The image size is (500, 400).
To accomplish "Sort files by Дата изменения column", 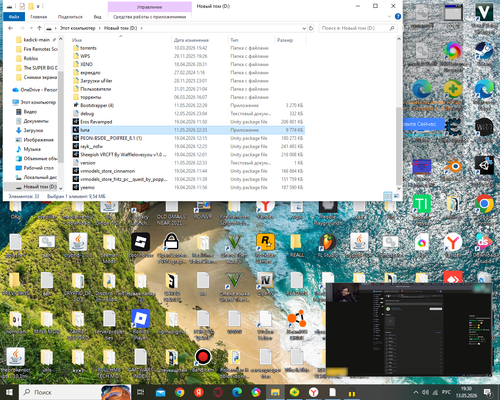I will point(191,40).
